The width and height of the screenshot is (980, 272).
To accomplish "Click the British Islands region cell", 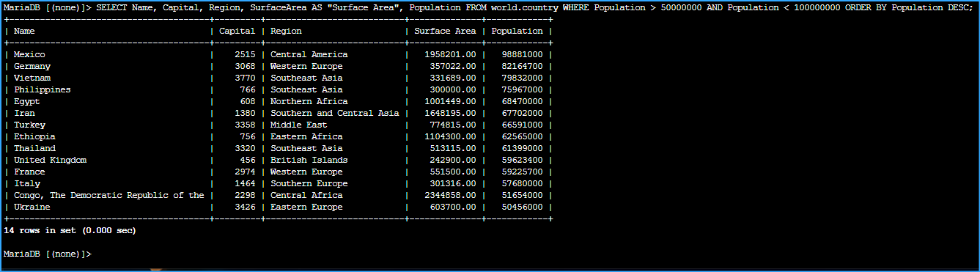I will tap(309, 161).
